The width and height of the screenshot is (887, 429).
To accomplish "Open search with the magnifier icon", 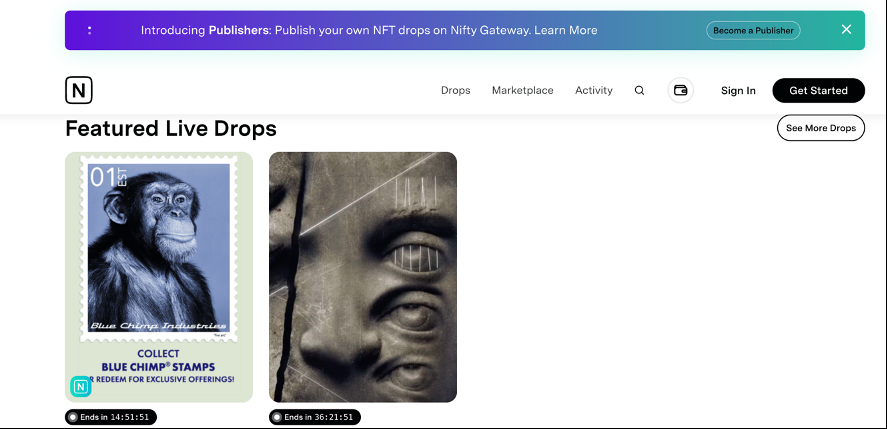I will [x=639, y=91].
